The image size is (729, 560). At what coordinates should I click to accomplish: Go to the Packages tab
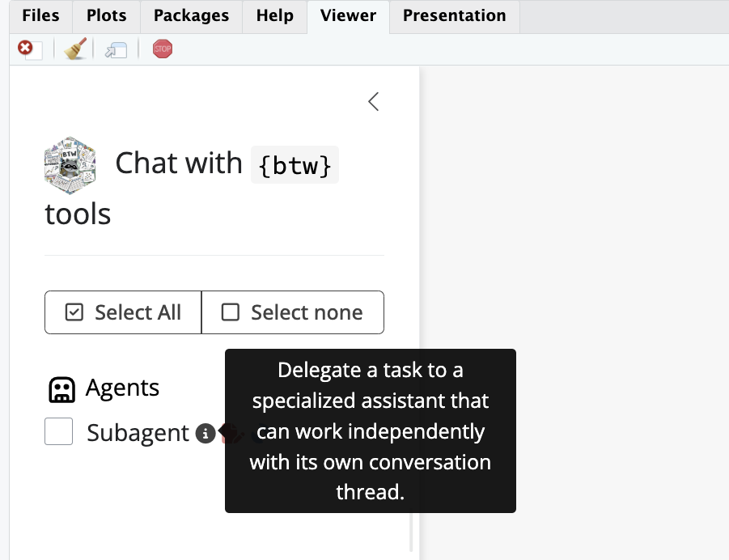pos(191,16)
